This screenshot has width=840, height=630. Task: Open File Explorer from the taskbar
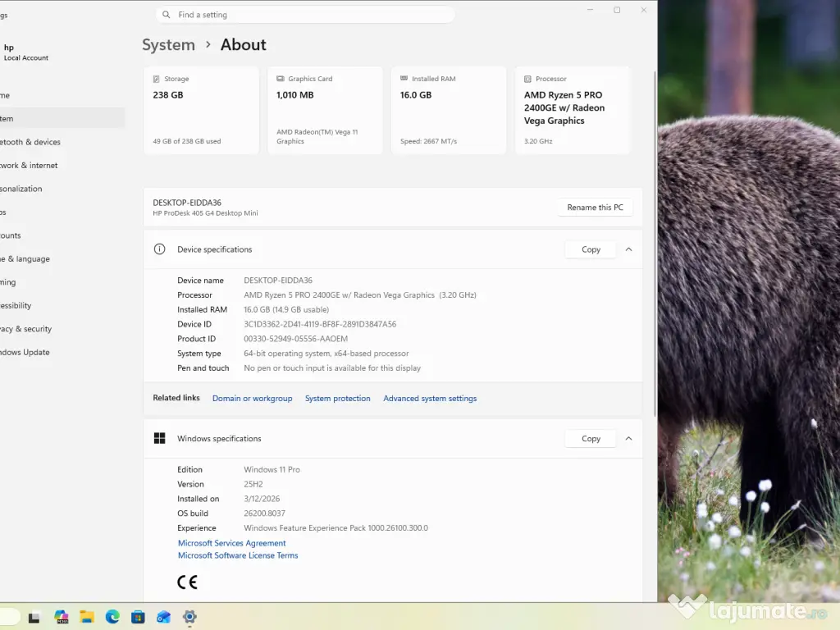tap(86, 617)
